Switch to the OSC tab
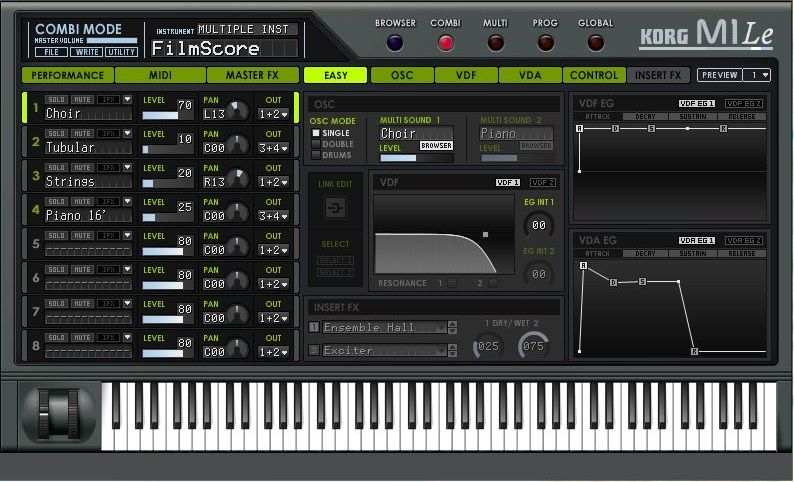Image resolution: width=794 pixels, height=482 pixels. pos(402,75)
